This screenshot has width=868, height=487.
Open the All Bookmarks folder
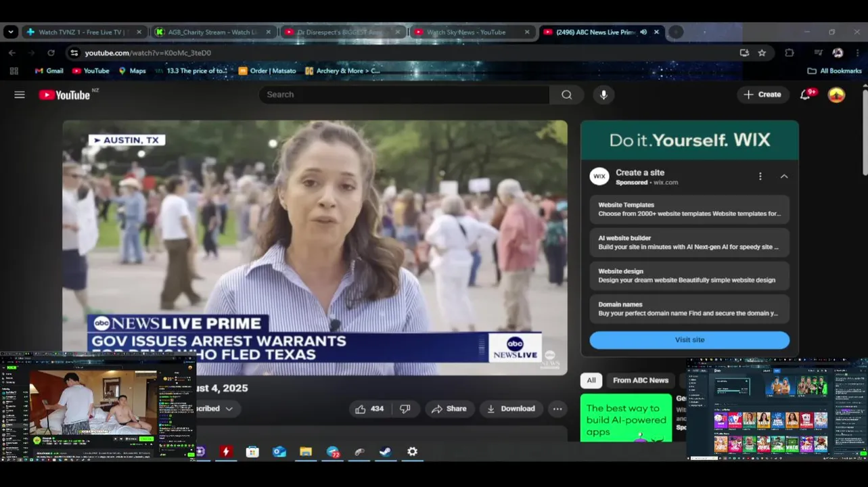coord(834,70)
